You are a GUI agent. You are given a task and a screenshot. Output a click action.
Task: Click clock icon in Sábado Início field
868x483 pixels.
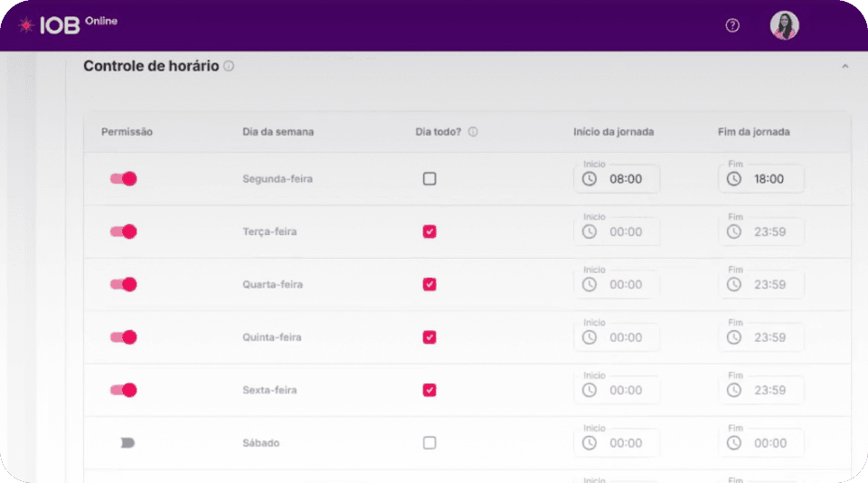590,443
